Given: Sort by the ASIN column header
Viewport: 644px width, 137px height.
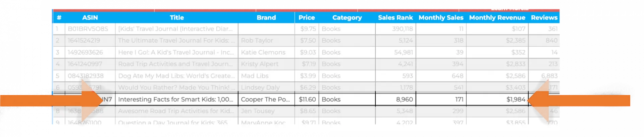Looking at the screenshot, I should [x=90, y=17].
